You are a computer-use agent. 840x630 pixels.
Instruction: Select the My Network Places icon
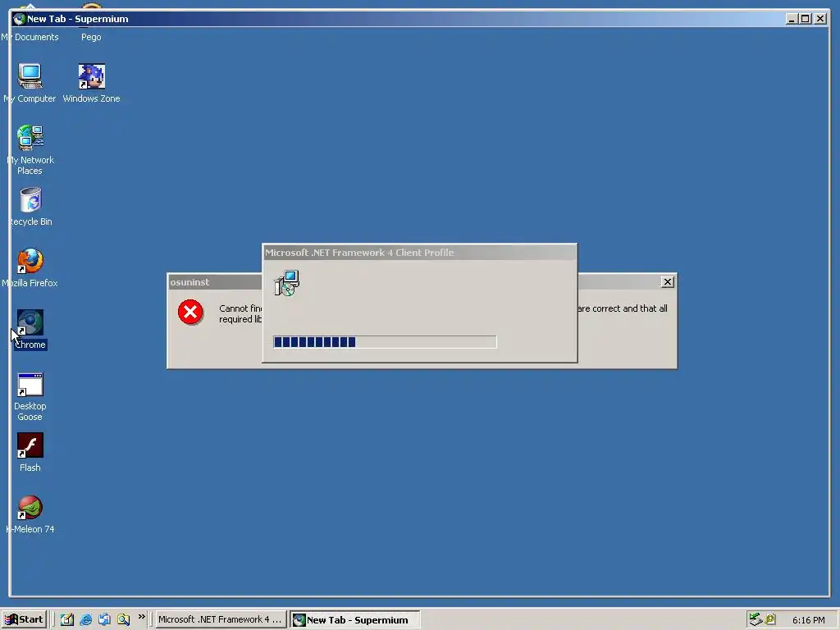[x=30, y=138]
